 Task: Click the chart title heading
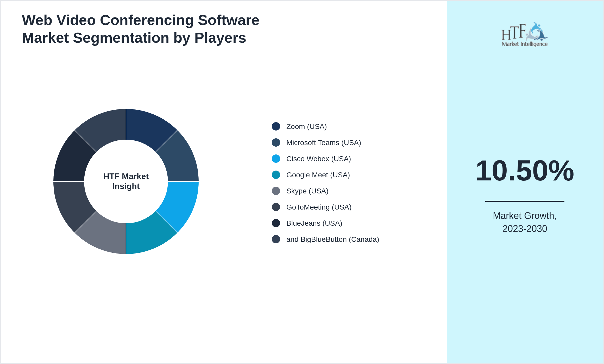(x=141, y=29)
